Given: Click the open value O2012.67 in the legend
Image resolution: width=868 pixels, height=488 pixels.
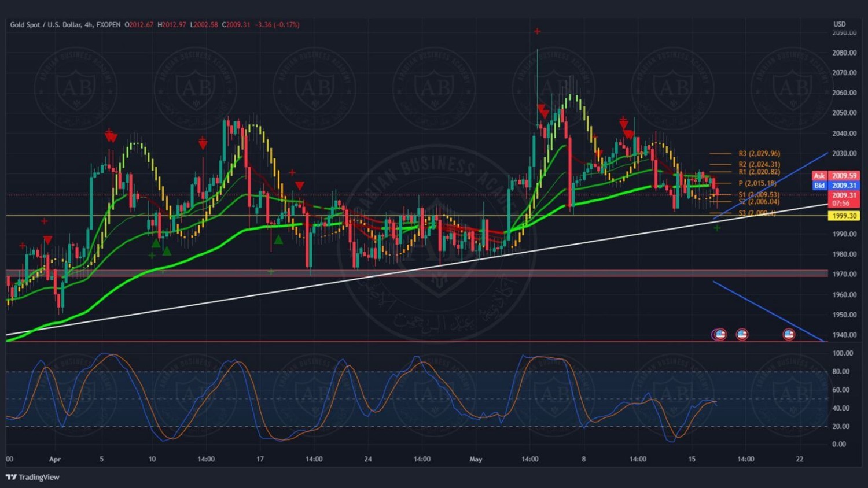Looking at the screenshot, I should tap(139, 25).
